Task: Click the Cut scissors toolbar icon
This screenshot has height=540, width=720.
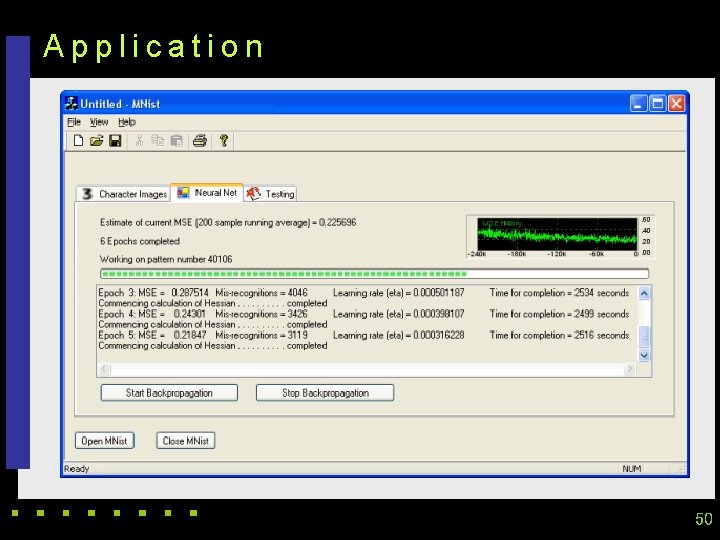Action: click(x=140, y=141)
